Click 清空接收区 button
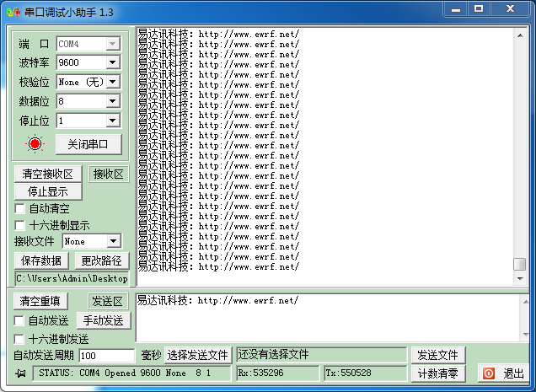The width and height of the screenshot is (536, 392). click(48, 174)
